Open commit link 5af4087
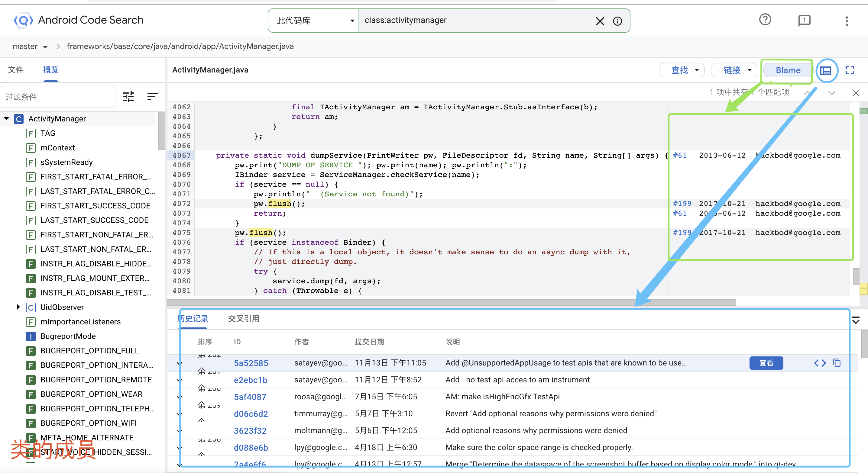 coord(250,397)
